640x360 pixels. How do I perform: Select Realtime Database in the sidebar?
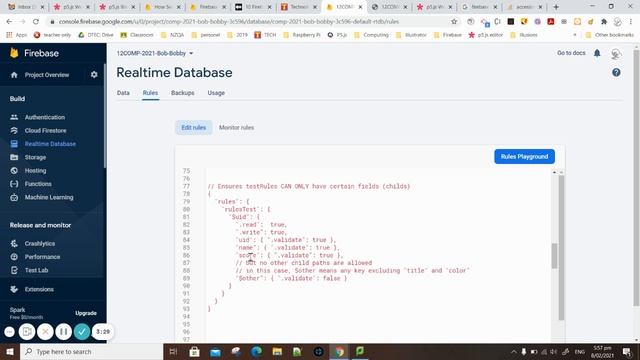pyautogui.click(x=50, y=144)
